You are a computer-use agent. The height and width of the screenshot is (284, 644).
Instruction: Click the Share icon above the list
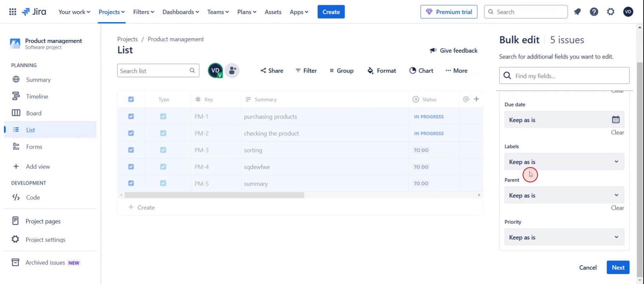pyautogui.click(x=271, y=71)
